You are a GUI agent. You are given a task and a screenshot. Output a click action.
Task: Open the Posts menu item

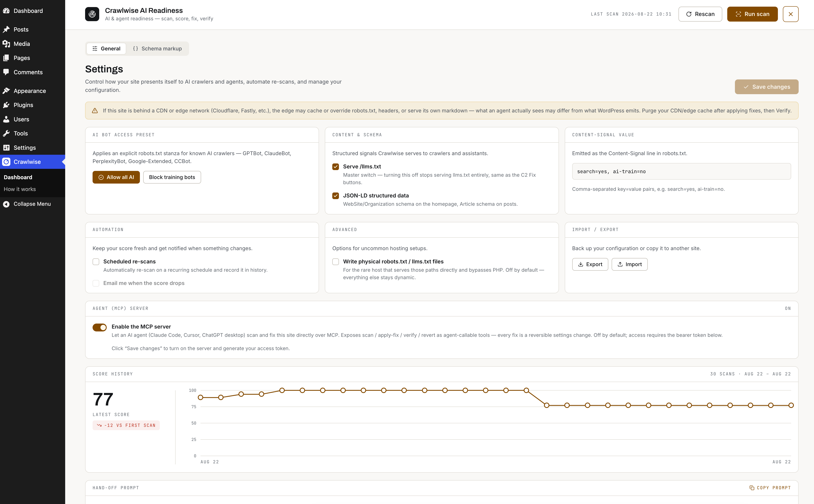point(32,29)
